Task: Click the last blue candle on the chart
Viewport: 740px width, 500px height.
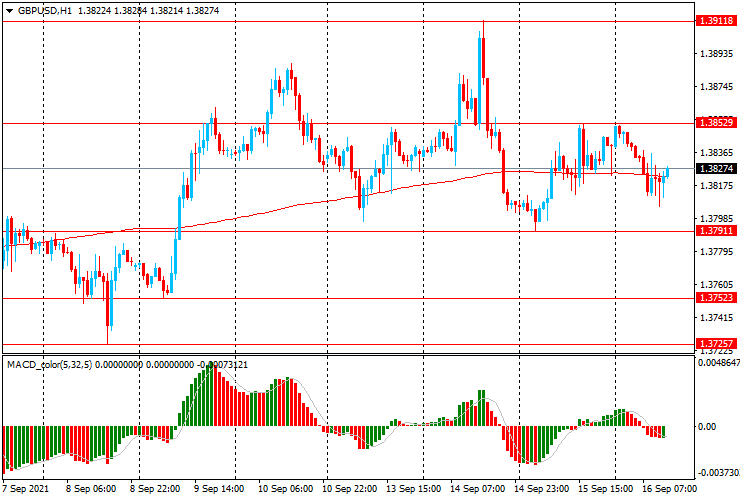Action: click(x=666, y=173)
